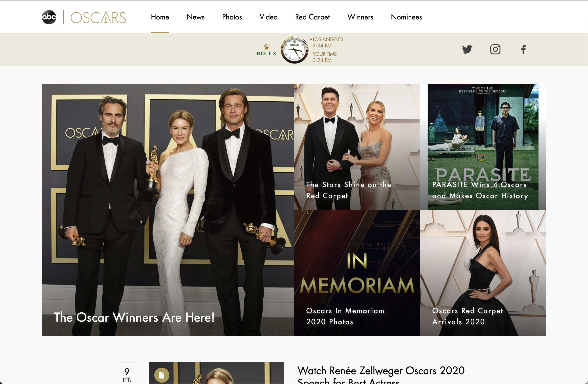Click the Oscars logo in the header
The height and width of the screenshot is (384, 588).
pyautogui.click(x=99, y=17)
